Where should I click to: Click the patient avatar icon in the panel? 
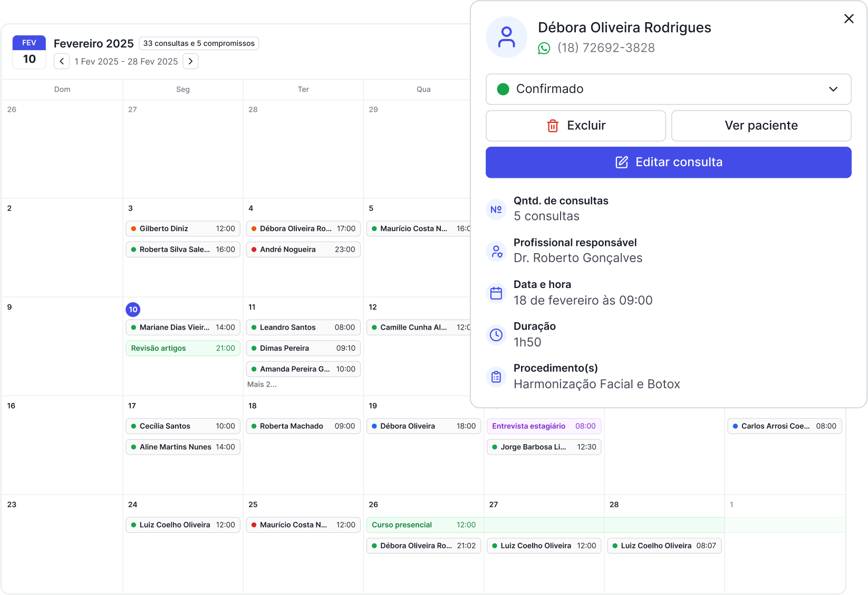(506, 37)
